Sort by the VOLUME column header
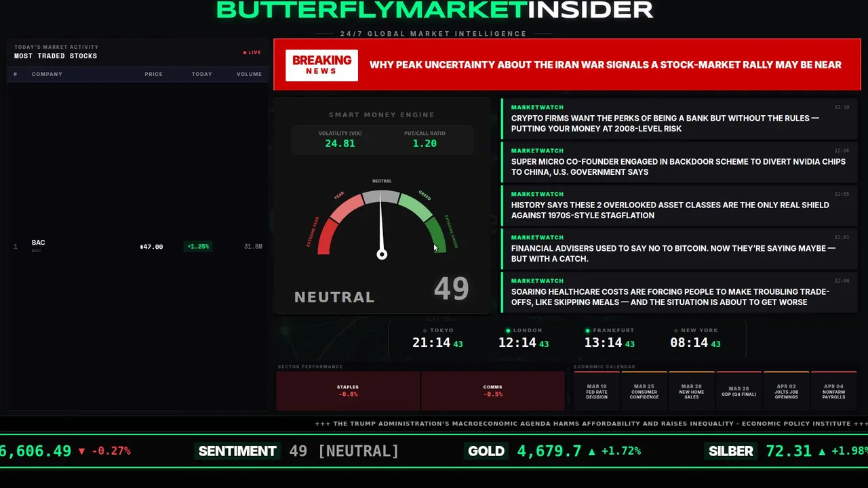Viewport: 868px width, 488px height. [249, 74]
